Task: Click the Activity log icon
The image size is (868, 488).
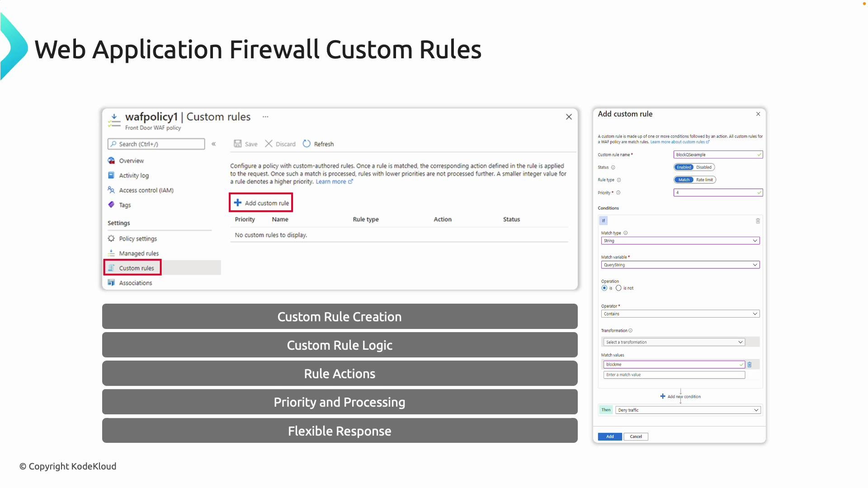Action: (111, 175)
